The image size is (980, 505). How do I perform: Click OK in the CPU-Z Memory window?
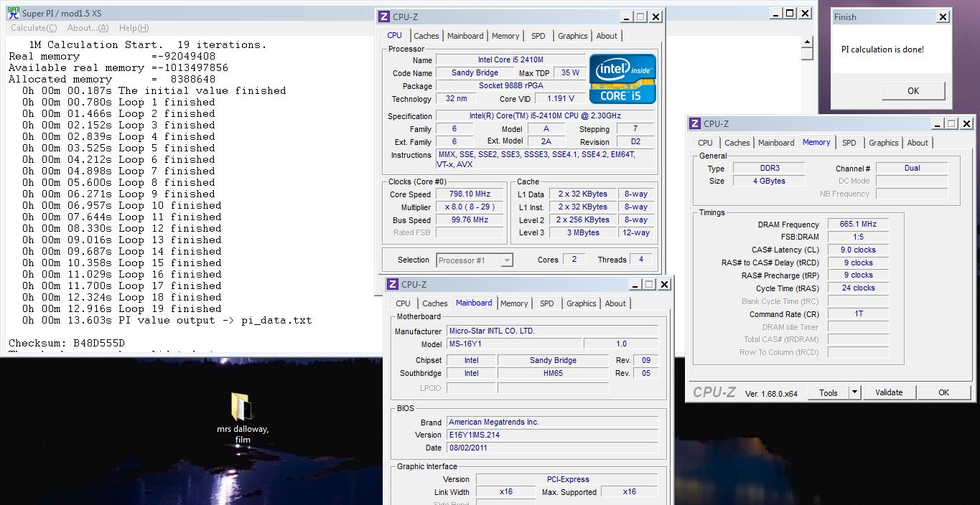coord(944,392)
